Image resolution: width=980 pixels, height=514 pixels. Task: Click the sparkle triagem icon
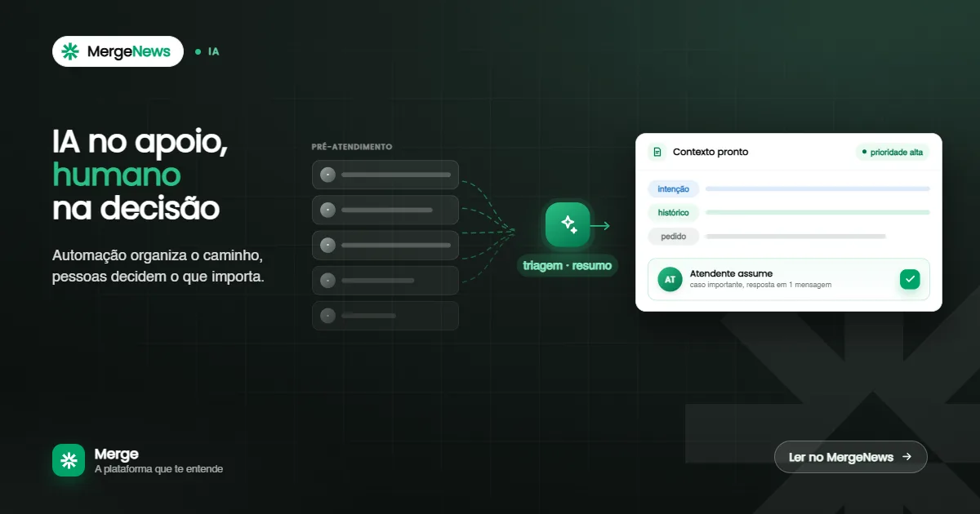(568, 224)
